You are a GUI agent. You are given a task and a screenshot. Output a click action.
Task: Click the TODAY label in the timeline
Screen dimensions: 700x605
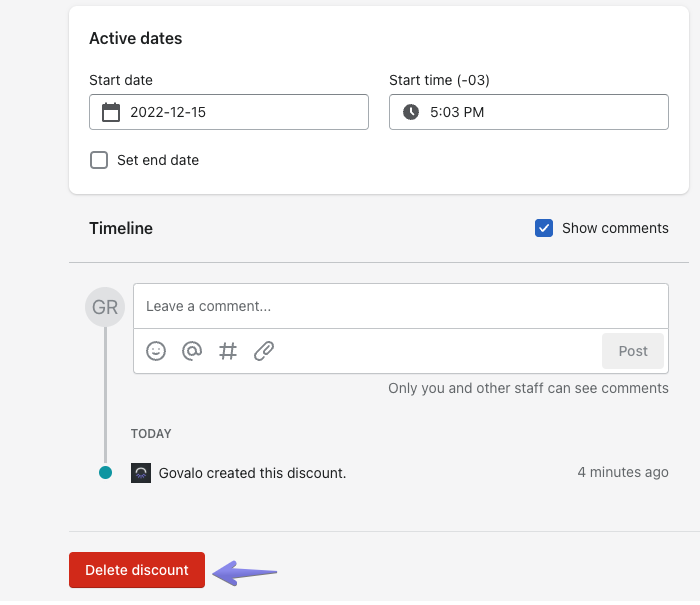point(151,434)
